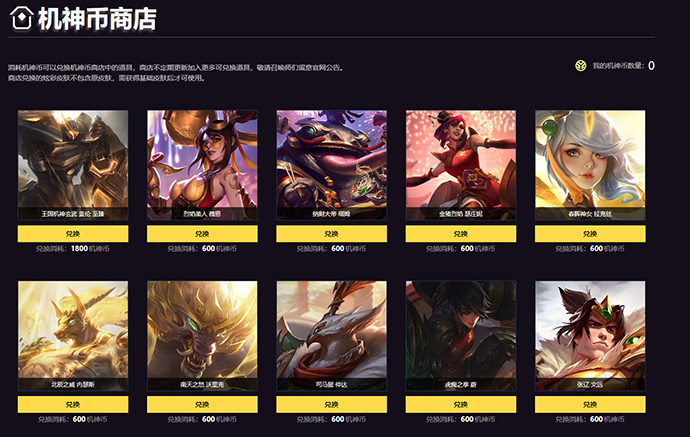Click 兑换 under the white-furred yordle skin

[332, 404]
